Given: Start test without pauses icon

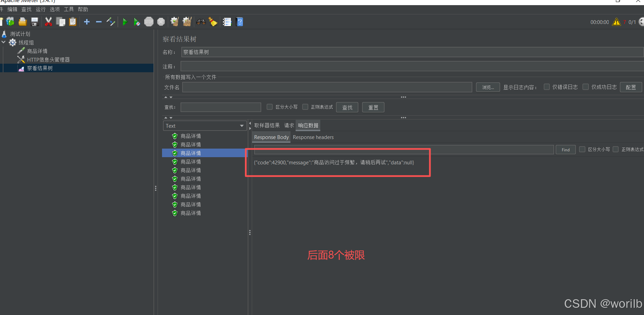Looking at the screenshot, I should [137, 22].
